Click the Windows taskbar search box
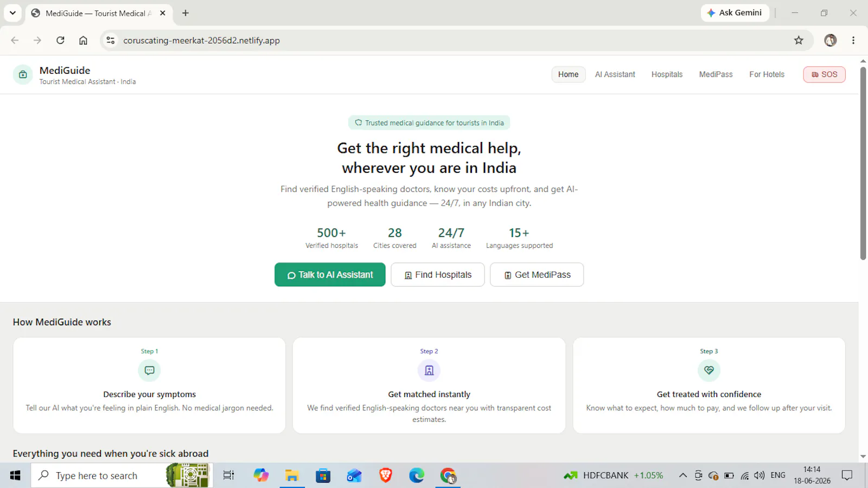Viewport: 868px width, 488px height. click(x=122, y=476)
